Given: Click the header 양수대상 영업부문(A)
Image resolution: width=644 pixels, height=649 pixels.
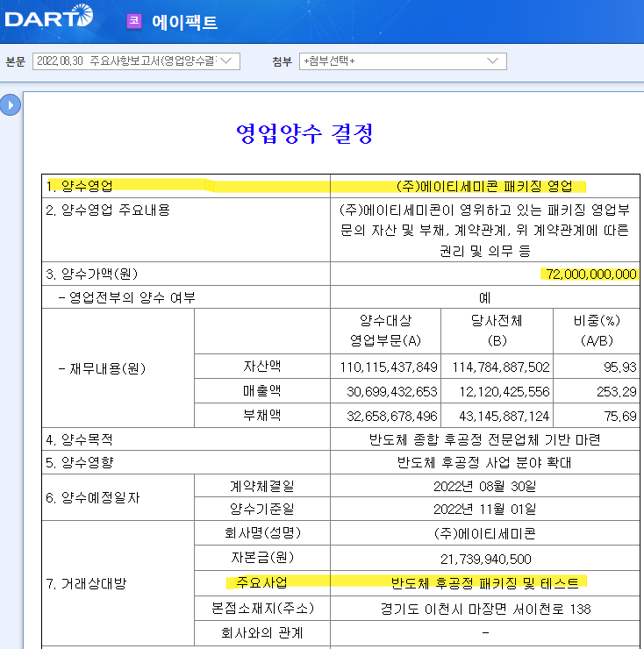Looking at the screenshot, I should click(385, 331).
